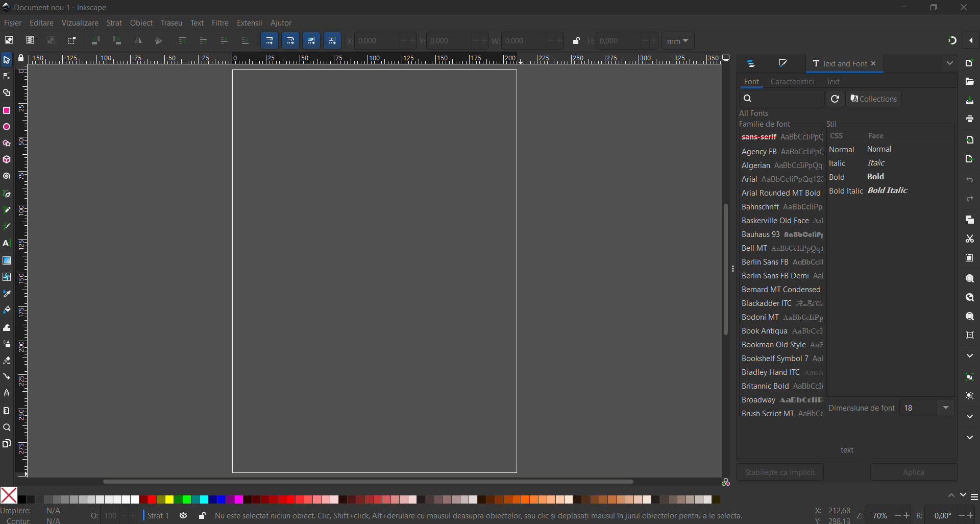Select the Text tool
The width and height of the screenshot is (980, 524).
[7, 243]
